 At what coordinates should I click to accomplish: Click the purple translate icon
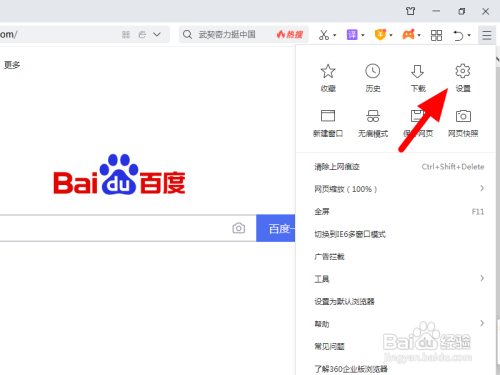coord(352,35)
